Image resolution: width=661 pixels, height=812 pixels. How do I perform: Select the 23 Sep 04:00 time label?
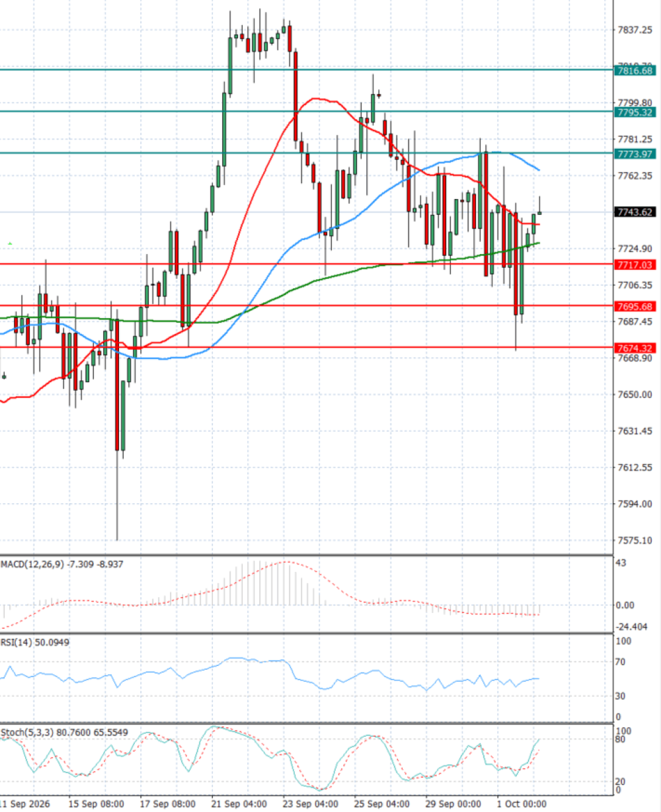tap(311, 803)
